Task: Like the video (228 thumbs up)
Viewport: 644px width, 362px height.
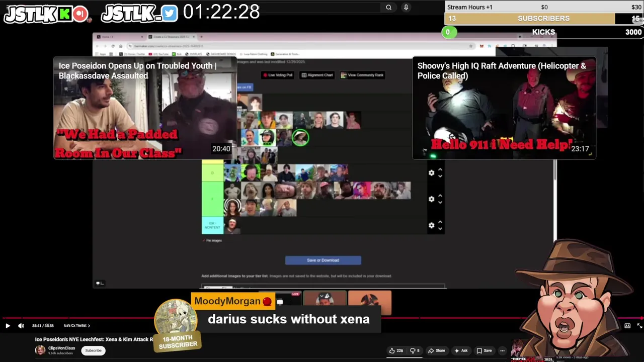Action: [x=396, y=350]
